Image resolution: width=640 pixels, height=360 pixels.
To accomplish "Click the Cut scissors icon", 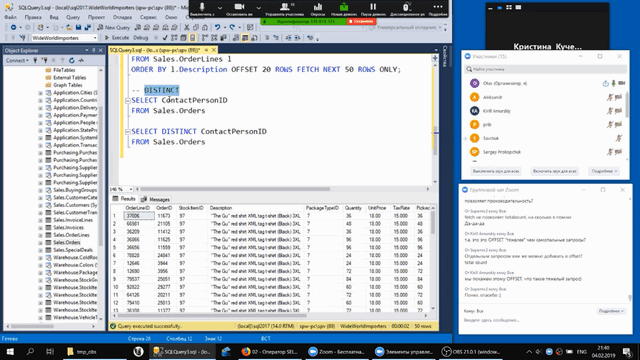I will pos(187,27).
